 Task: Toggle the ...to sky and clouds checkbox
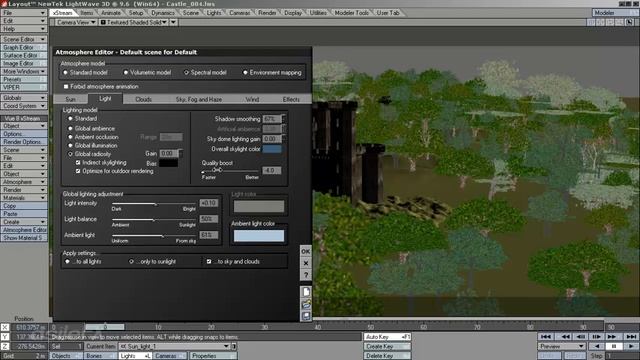209,262
